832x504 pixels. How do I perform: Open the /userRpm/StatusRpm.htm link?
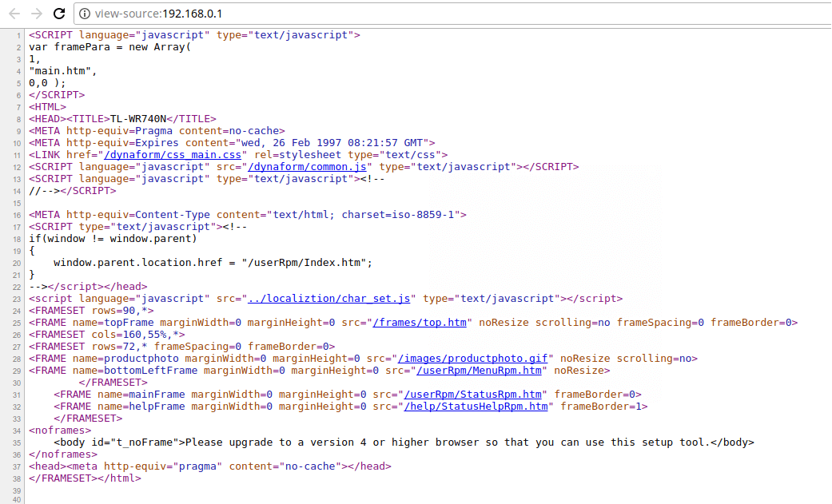pyautogui.click(x=472, y=395)
